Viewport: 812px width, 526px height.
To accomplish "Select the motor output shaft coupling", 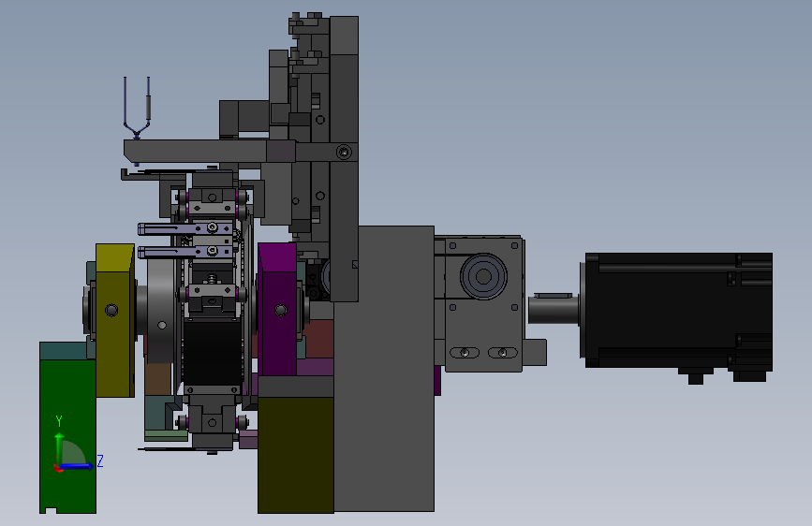I will click(x=554, y=309).
